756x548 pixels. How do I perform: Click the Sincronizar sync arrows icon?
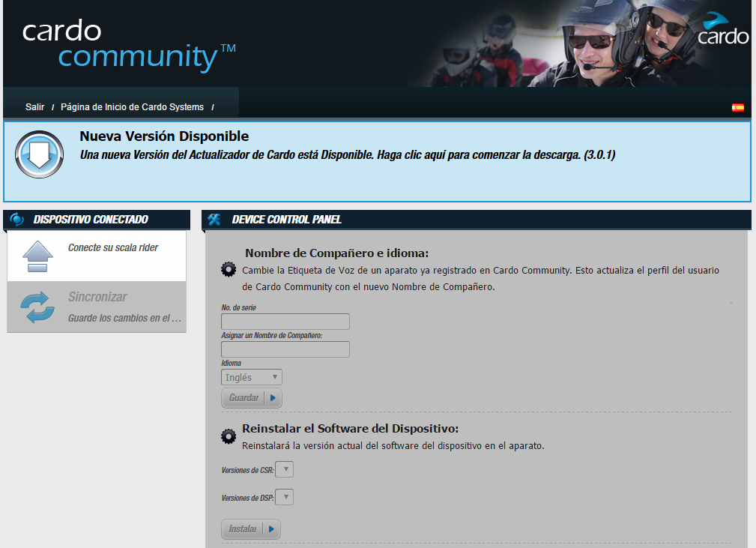(38, 307)
